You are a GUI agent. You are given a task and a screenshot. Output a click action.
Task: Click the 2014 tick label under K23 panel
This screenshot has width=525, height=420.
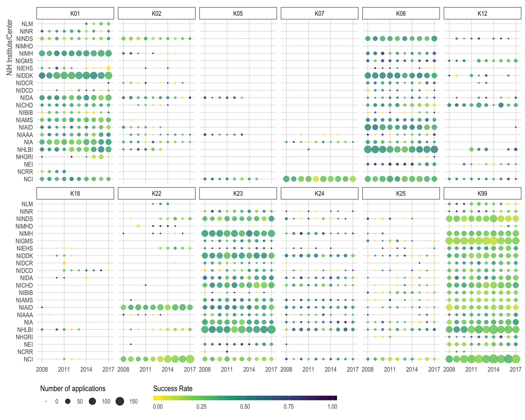(249, 369)
